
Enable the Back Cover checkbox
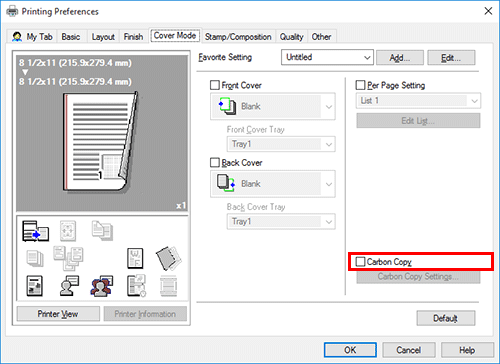215,163
